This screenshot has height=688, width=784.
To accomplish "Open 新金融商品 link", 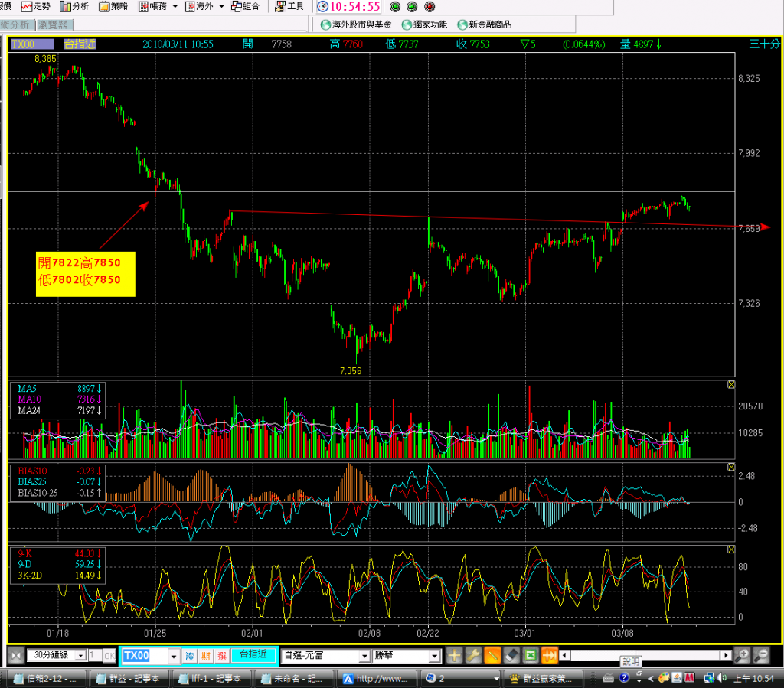I will 485,24.
